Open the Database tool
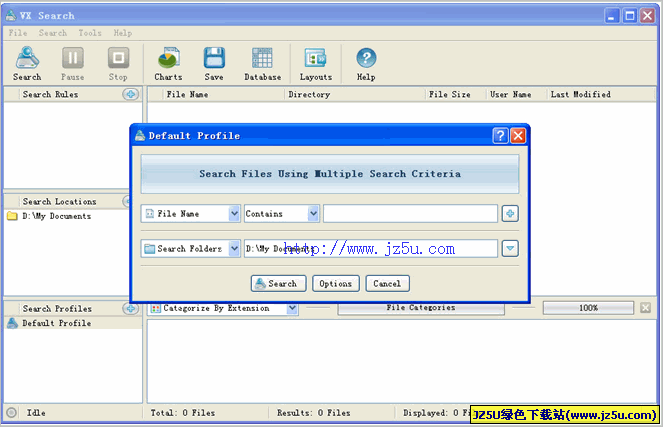663x427 pixels. click(262, 63)
